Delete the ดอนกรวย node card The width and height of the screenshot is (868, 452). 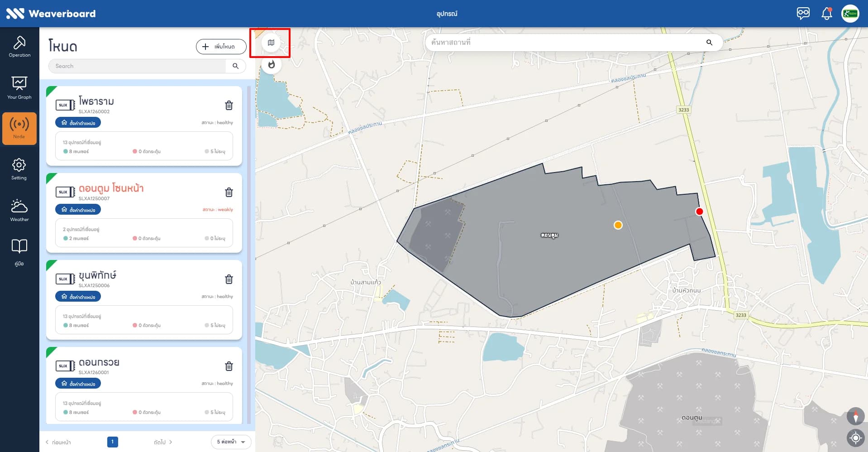tap(229, 366)
